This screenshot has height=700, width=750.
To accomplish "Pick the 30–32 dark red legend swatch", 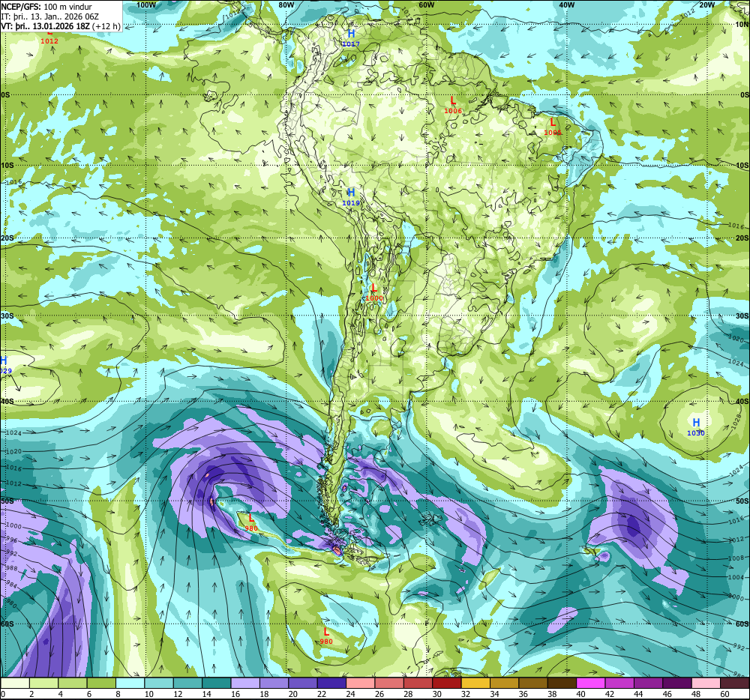I will tap(447, 683).
